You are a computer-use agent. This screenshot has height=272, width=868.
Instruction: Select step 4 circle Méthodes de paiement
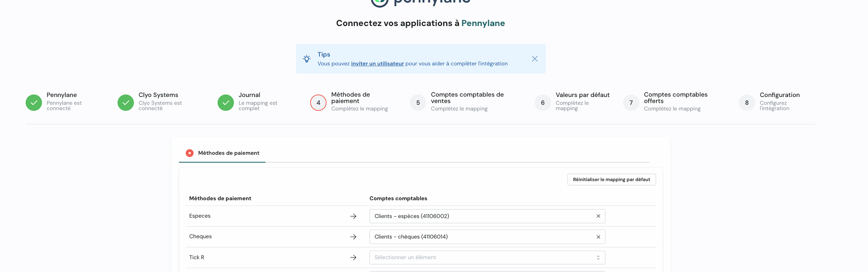point(318,103)
